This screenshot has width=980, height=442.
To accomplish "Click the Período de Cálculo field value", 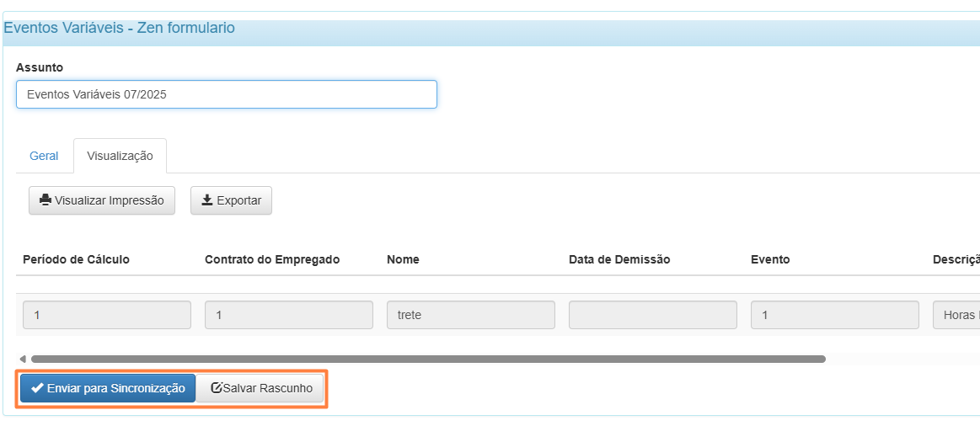I will [107, 315].
